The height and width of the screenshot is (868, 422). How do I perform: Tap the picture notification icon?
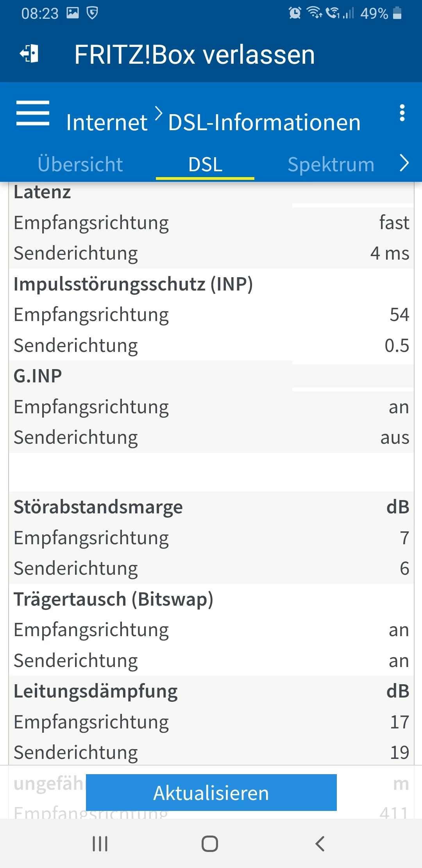73,13
